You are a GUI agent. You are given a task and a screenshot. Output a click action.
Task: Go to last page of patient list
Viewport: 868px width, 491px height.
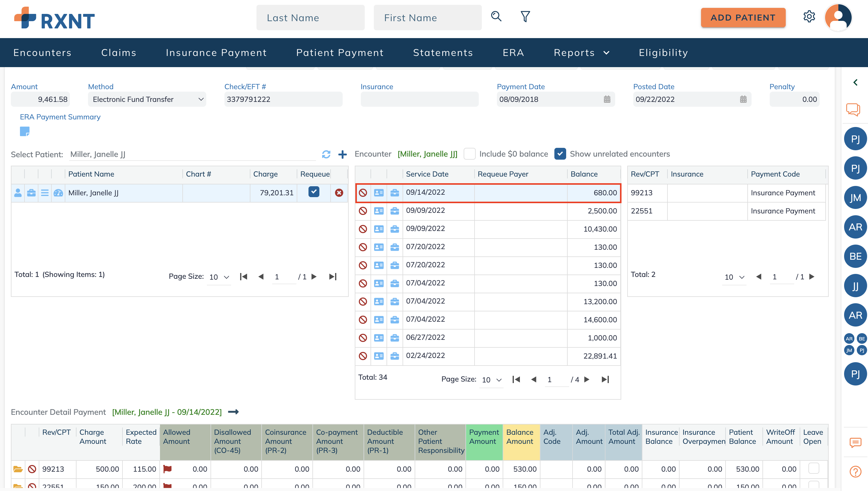pyautogui.click(x=333, y=277)
